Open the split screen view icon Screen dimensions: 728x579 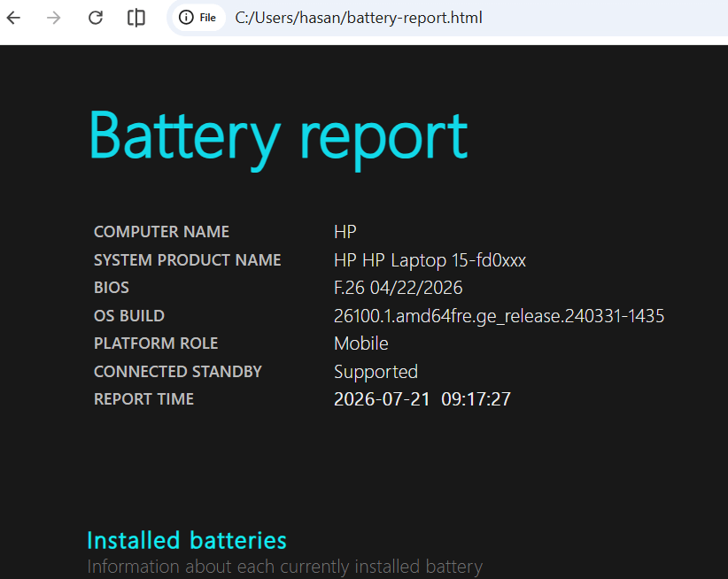click(136, 18)
